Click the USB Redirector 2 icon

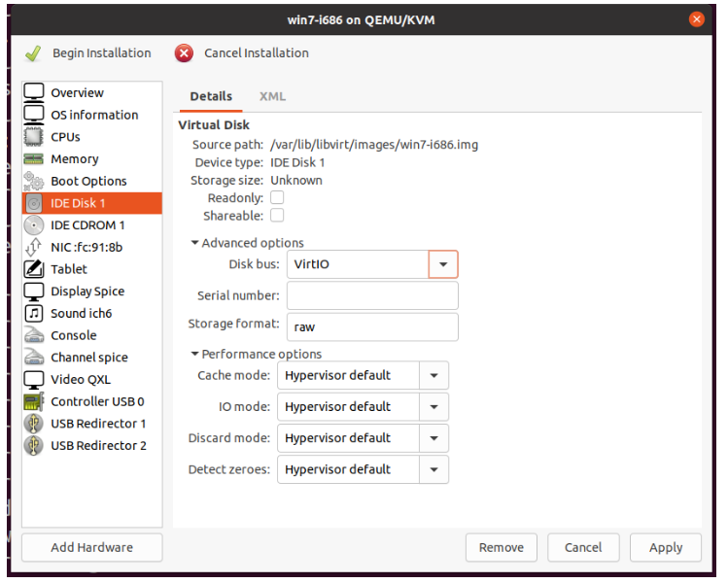34,446
